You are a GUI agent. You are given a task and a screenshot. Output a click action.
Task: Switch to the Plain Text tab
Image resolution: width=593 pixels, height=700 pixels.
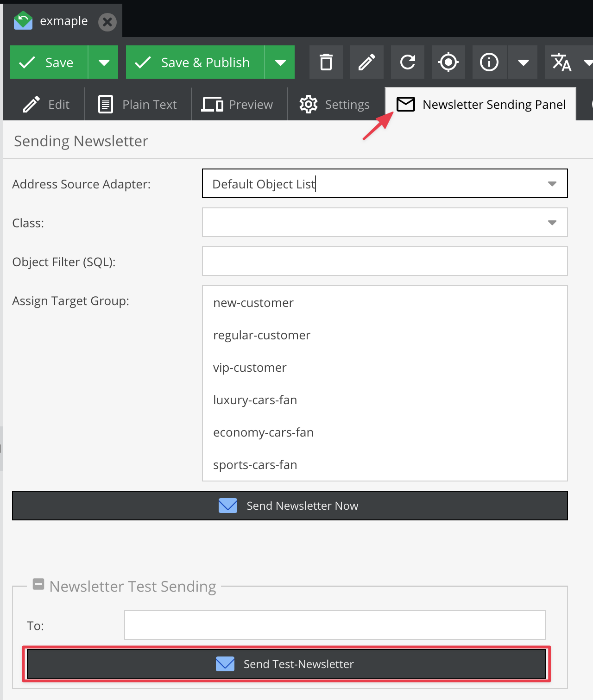point(138,105)
